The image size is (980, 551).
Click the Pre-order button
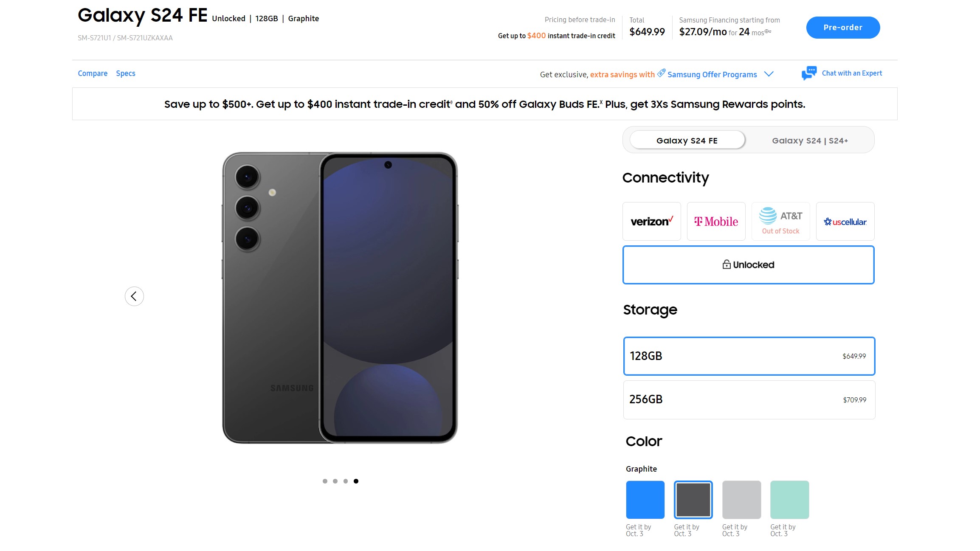pyautogui.click(x=842, y=27)
